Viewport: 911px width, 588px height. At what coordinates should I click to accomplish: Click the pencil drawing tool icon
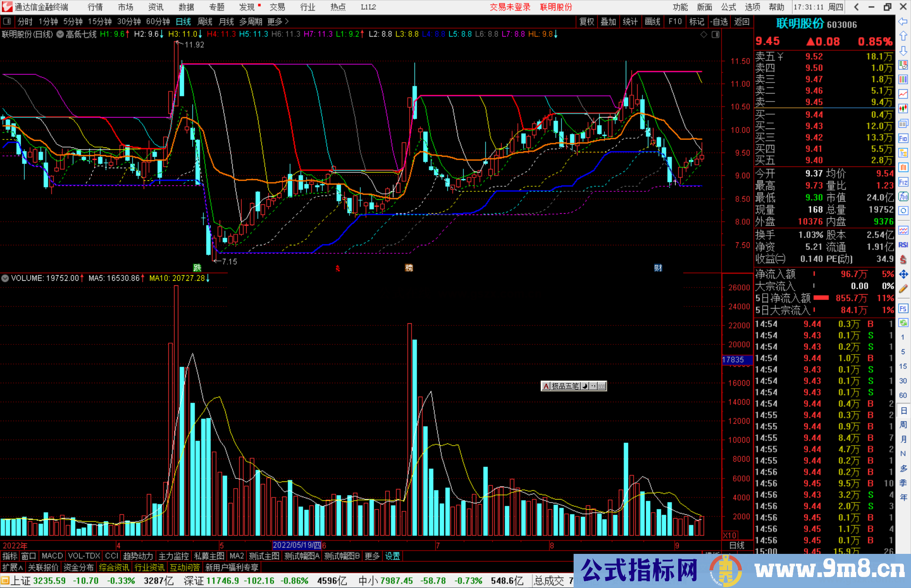tap(903, 289)
